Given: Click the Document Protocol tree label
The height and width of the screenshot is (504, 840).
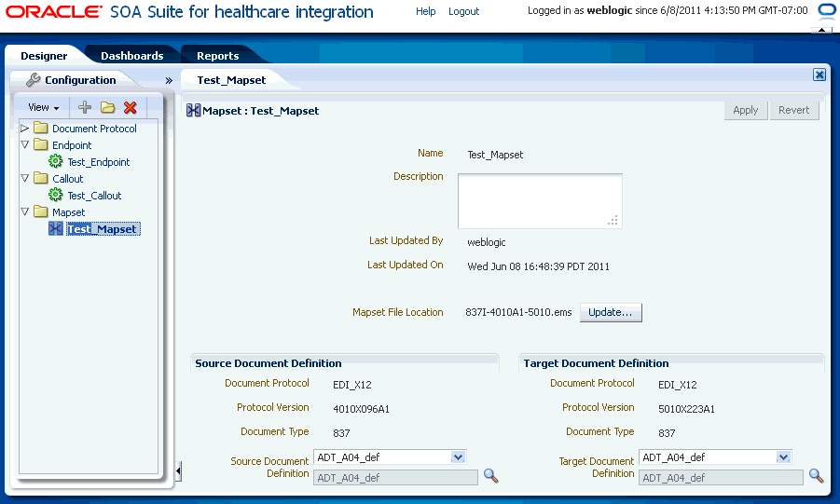Looking at the screenshot, I should pos(94,129).
